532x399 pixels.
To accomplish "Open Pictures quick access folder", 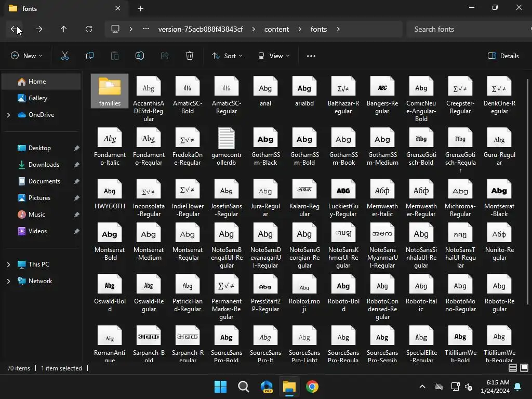I will (42, 198).
